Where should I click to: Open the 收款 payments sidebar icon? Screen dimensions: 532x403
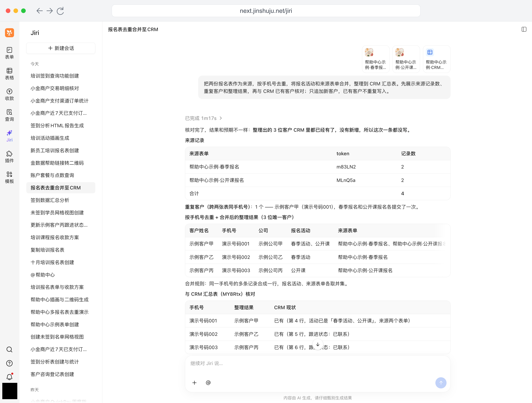(x=9, y=94)
